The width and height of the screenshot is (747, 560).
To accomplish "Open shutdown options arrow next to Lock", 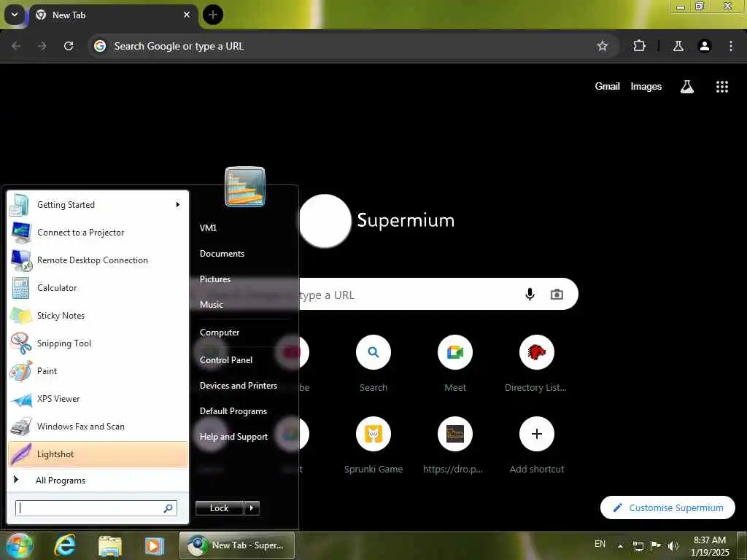I will pyautogui.click(x=252, y=508).
